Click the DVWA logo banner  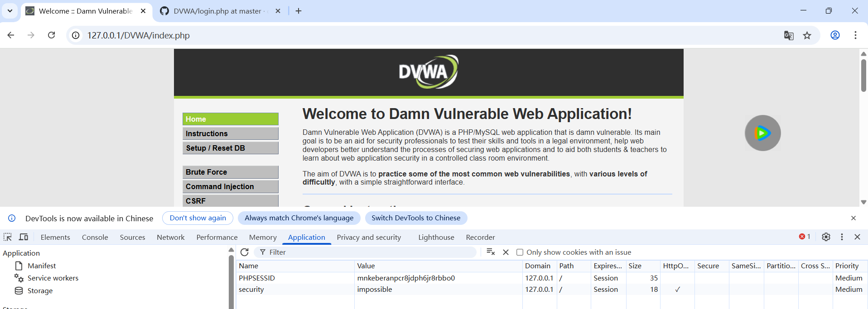tap(429, 72)
